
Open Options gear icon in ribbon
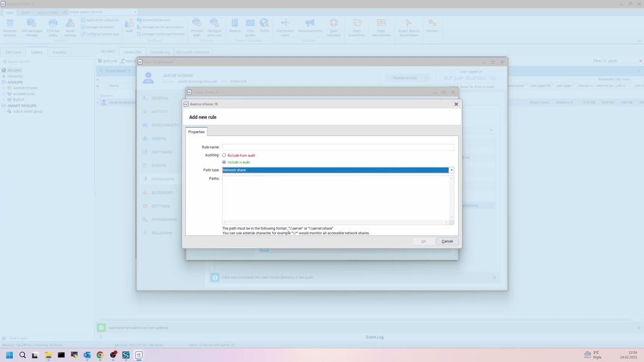[x=432, y=26]
